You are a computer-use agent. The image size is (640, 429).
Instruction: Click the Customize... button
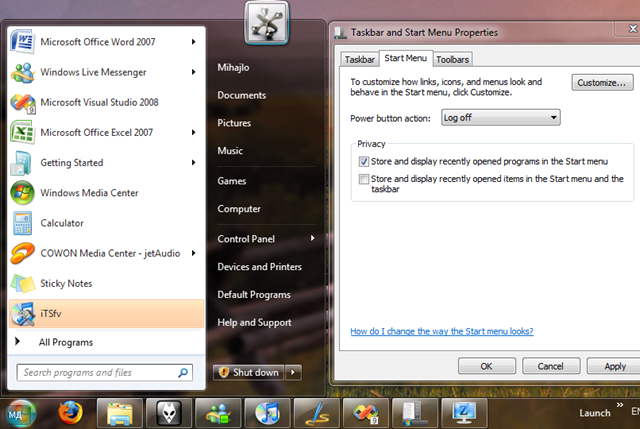click(602, 82)
